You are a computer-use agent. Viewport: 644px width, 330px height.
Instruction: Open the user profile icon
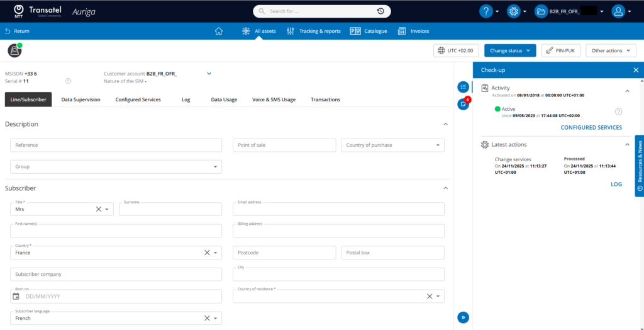pyautogui.click(x=618, y=11)
